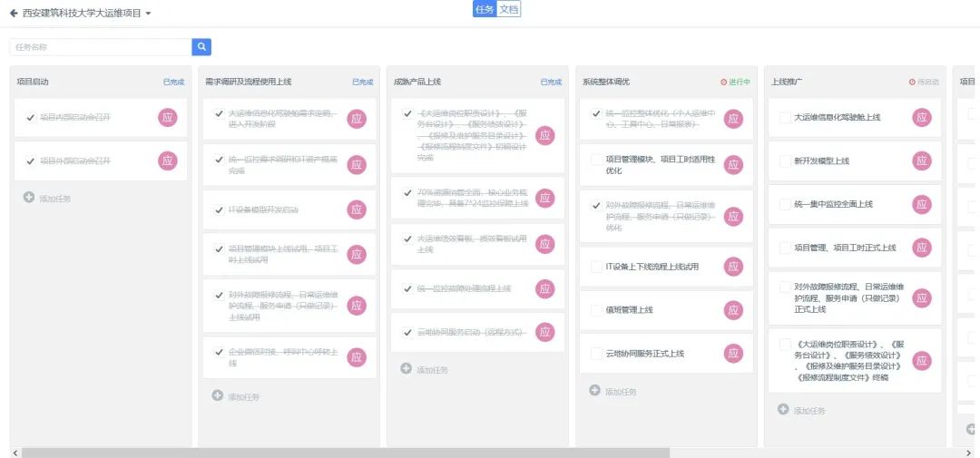The width and height of the screenshot is (980, 458).
Task: Uncheck IT设备模型开发启动 task
Action: [x=219, y=210]
